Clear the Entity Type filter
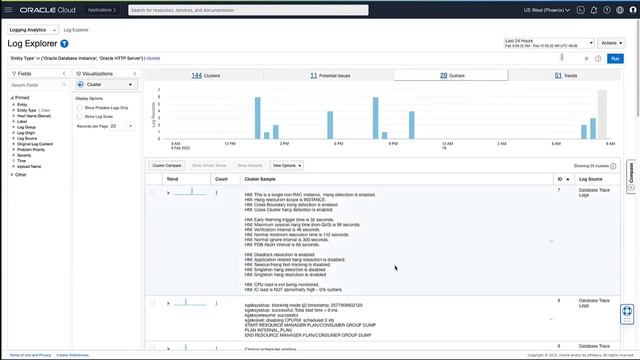This screenshot has width=640, height=360. [x=45, y=110]
